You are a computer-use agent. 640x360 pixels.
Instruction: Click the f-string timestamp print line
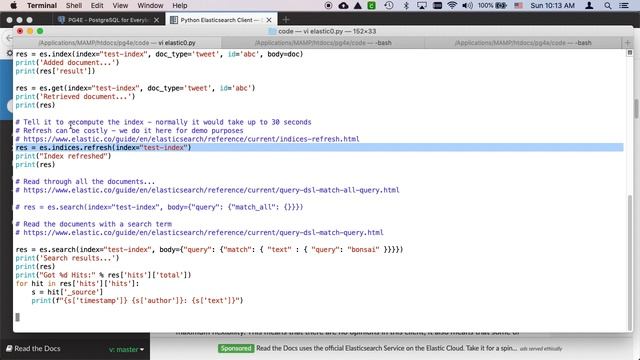click(137, 301)
